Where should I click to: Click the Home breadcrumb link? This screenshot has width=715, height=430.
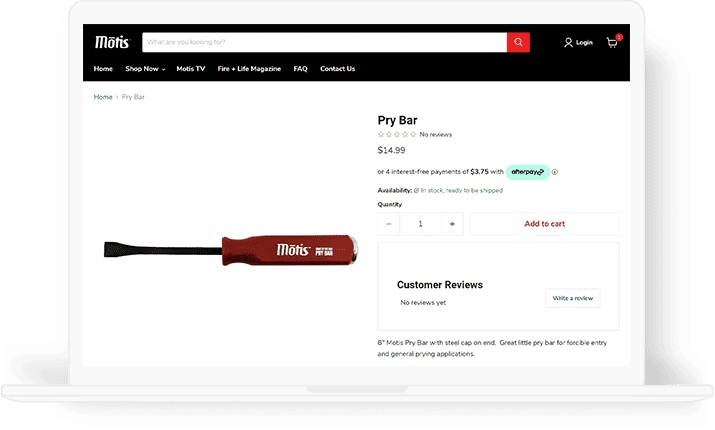tap(103, 97)
